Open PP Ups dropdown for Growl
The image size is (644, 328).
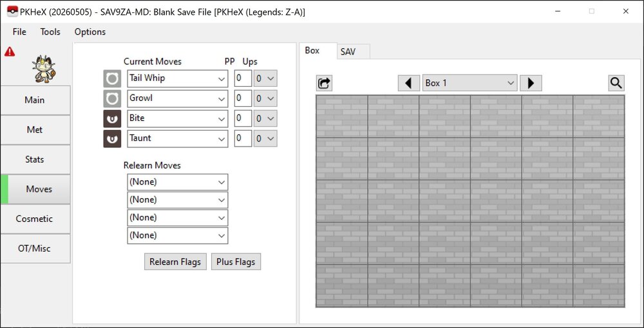coord(265,99)
